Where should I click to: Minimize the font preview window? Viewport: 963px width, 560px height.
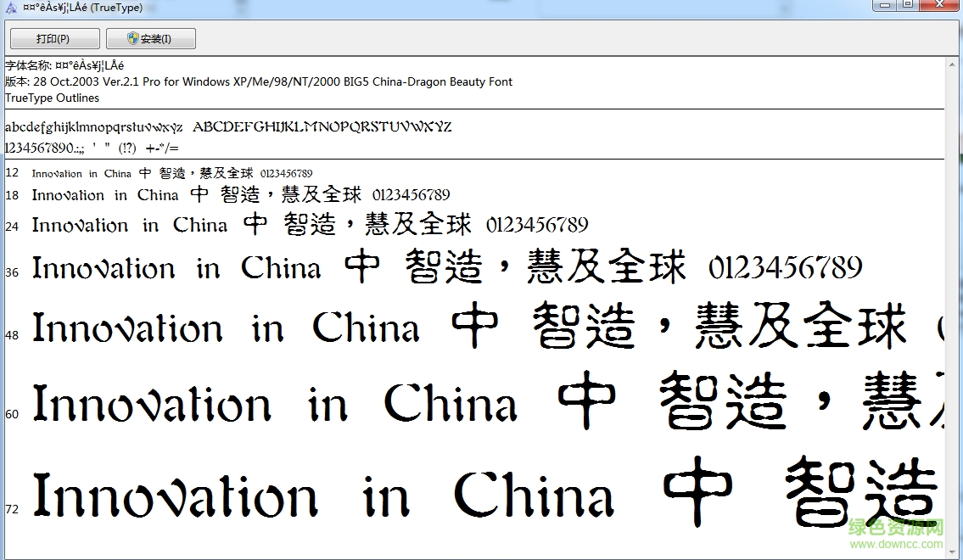883,6
